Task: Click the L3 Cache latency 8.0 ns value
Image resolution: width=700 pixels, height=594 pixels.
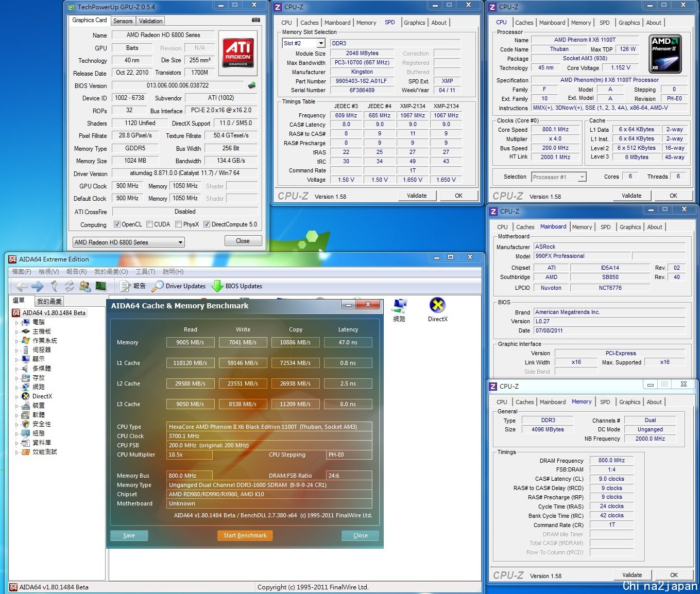Action: point(348,404)
